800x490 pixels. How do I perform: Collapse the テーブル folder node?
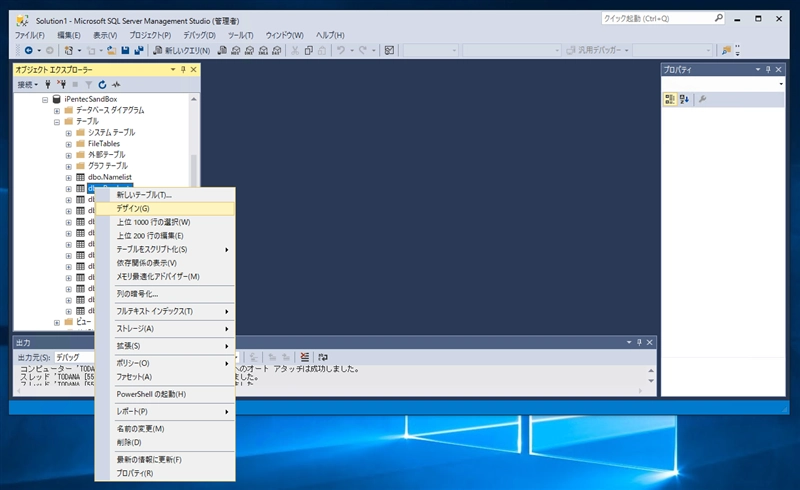coord(57,122)
